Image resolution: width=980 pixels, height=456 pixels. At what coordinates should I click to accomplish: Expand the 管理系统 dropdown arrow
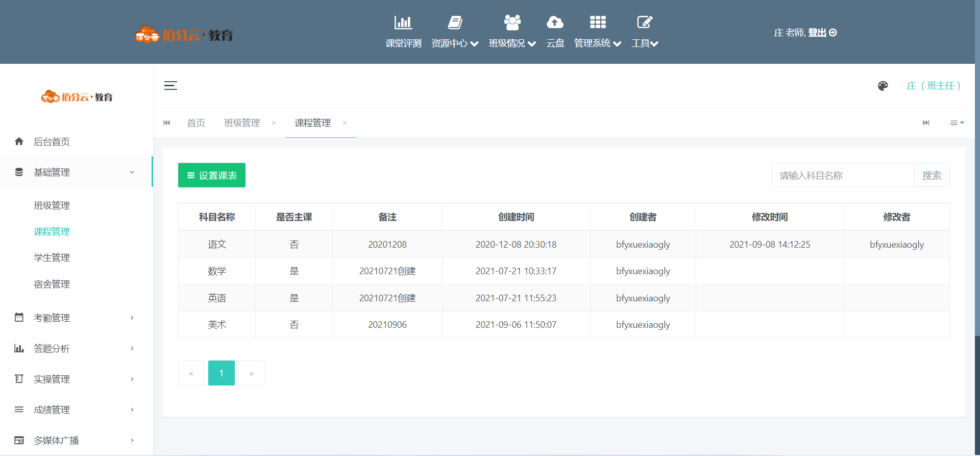click(617, 44)
